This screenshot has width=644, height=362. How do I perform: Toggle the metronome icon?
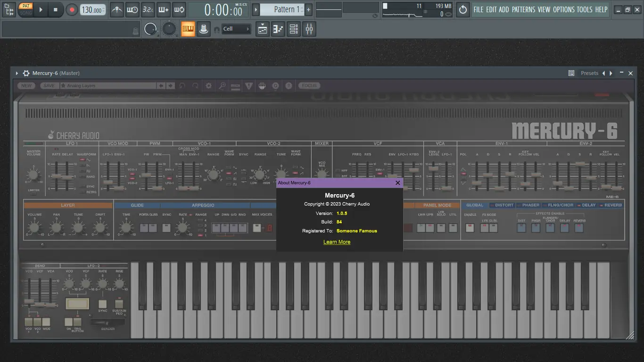(x=117, y=9)
